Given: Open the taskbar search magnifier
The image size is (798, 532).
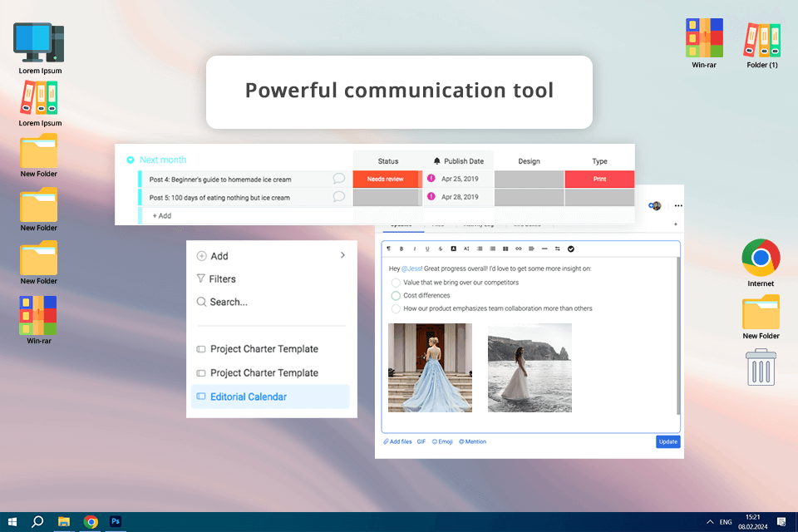Looking at the screenshot, I should point(37,521).
